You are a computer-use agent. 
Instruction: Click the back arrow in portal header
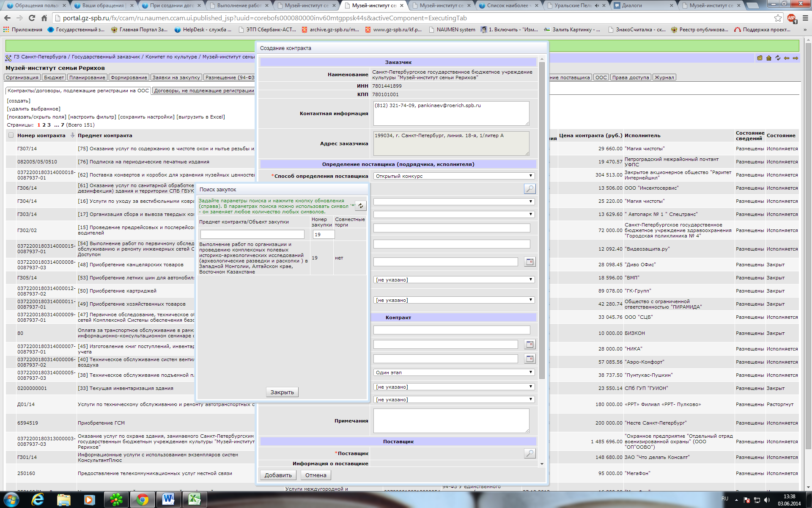787,58
